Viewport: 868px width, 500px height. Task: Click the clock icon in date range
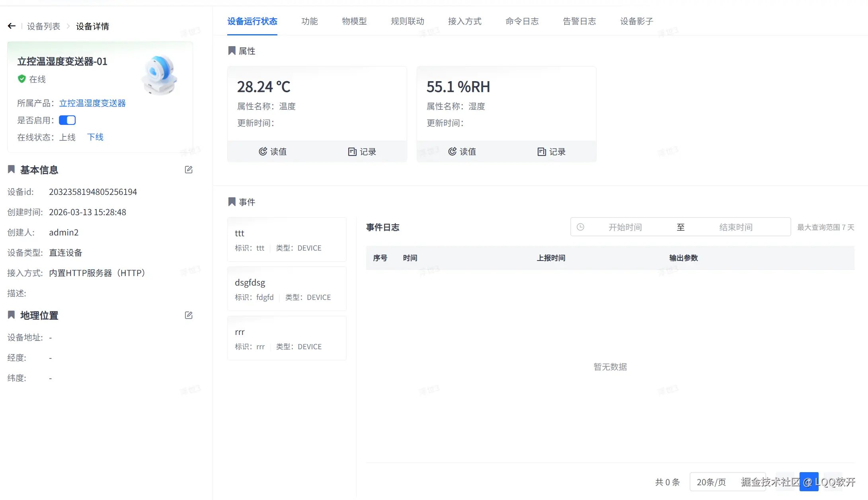coord(581,227)
